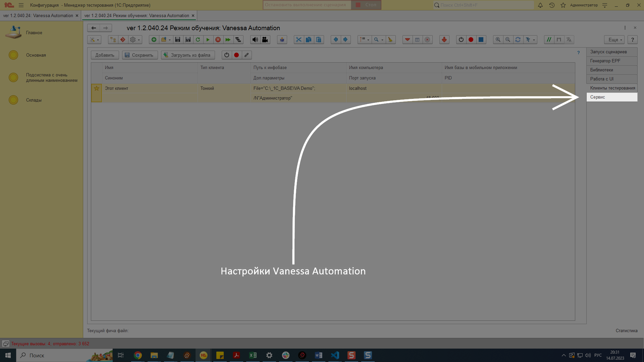Click the green refresh reload icon
Viewport: 644px width, 362px height.
point(198,40)
